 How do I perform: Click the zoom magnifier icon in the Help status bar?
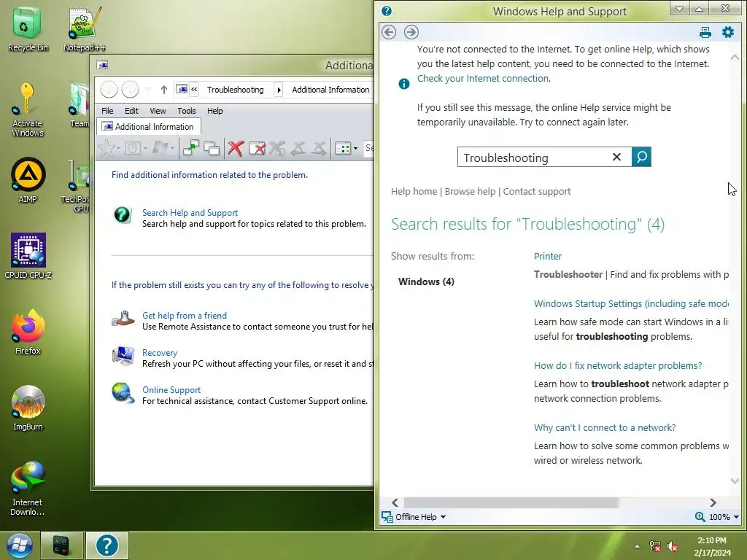pyautogui.click(x=700, y=517)
